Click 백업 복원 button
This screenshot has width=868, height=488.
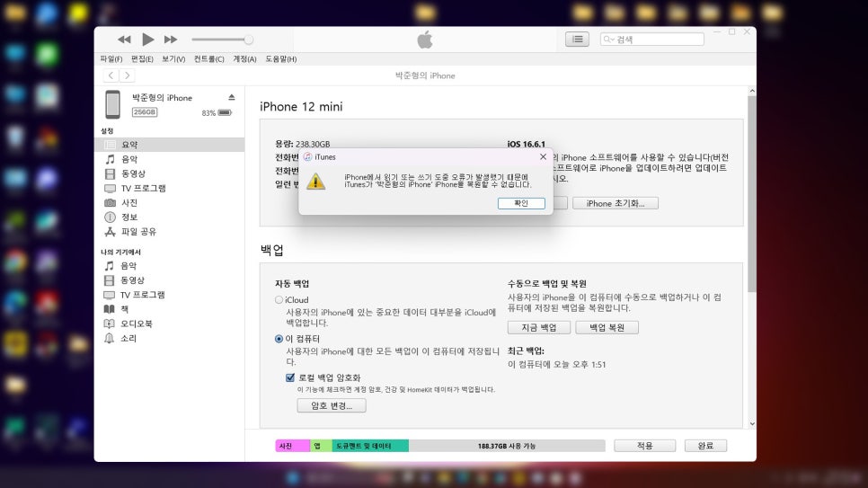[x=607, y=327]
